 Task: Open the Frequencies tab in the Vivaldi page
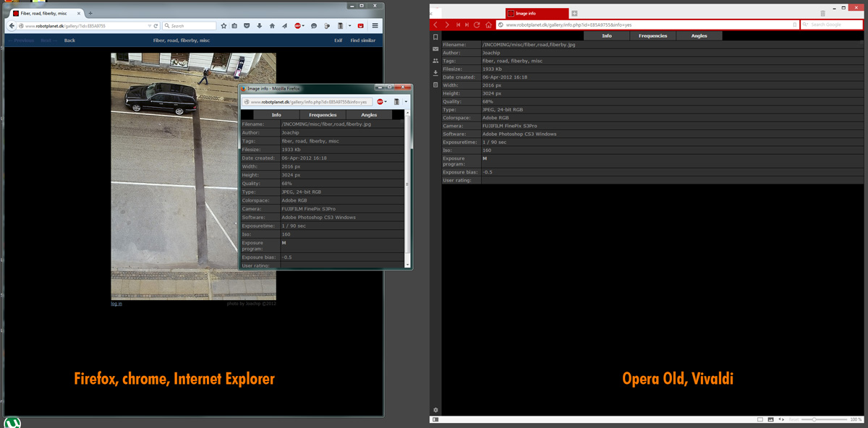(x=653, y=35)
